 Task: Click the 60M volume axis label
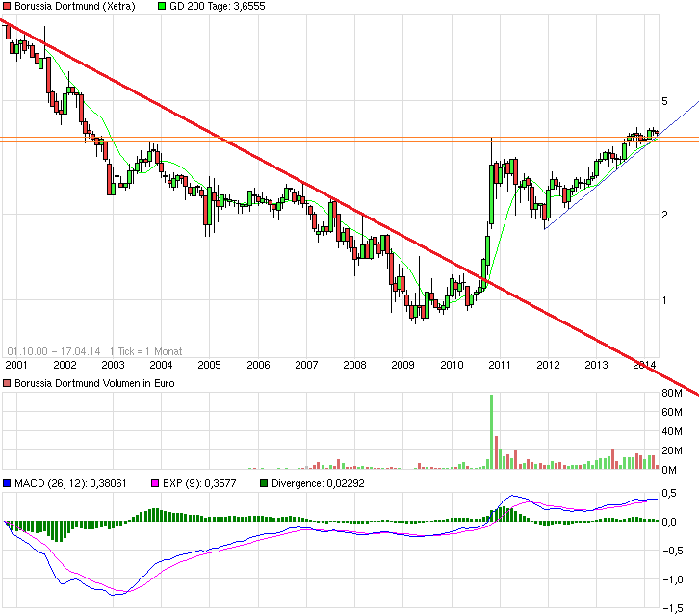pos(672,412)
